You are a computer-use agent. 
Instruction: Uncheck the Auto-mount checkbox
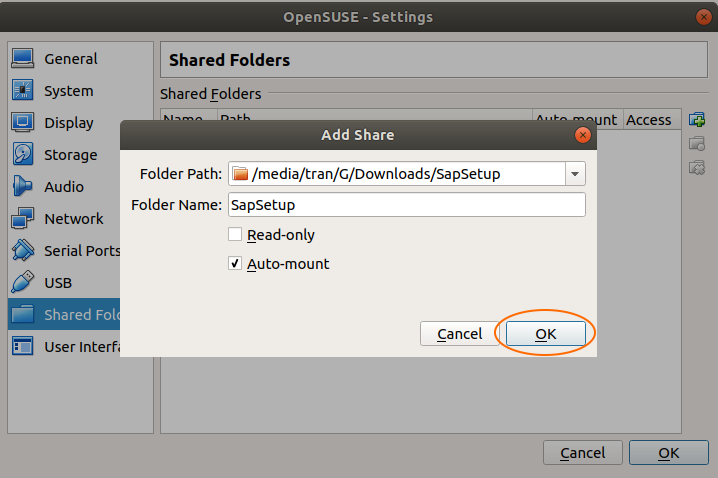coord(235,263)
